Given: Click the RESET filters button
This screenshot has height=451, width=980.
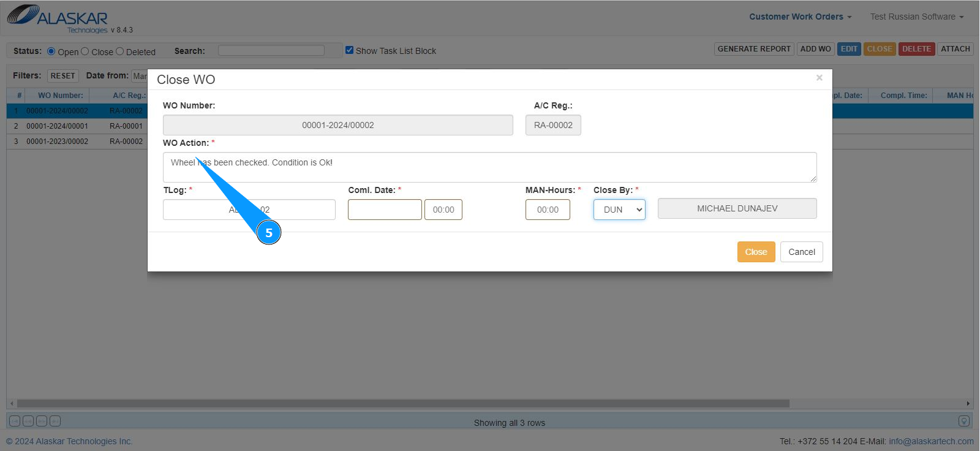Looking at the screenshot, I should 62,76.
